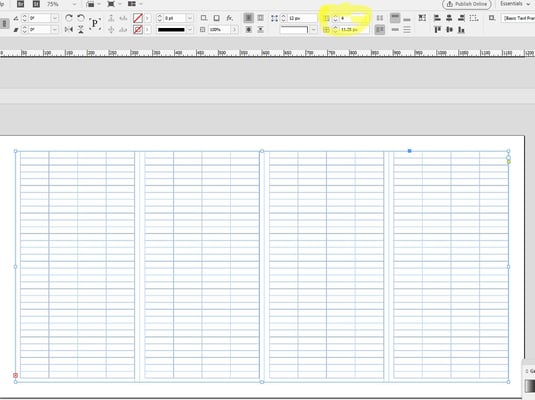Expand the Arrange Documents dropdown arrow
The image size is (535, 400).
[x=141, y=4]
